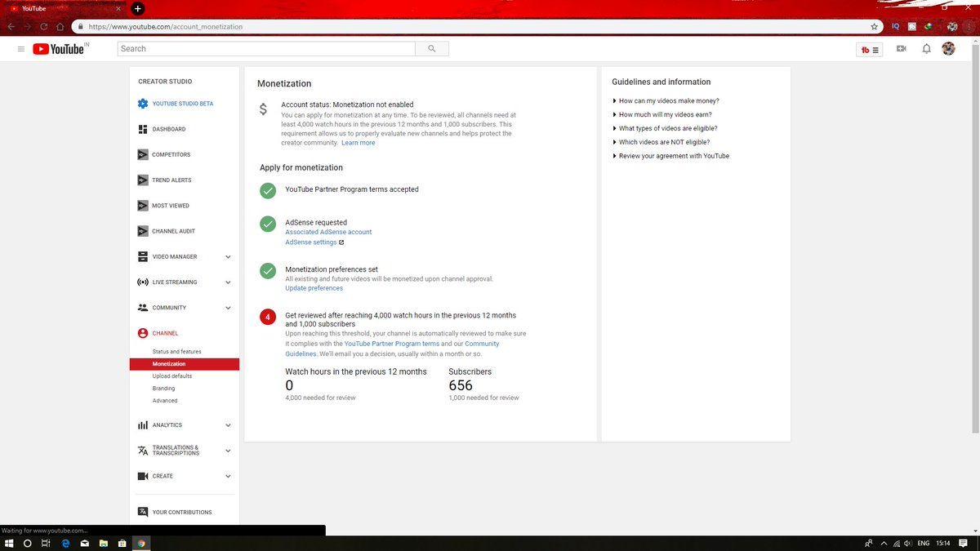
Task: Click the create video camera icon
Action: pos(902,49)
